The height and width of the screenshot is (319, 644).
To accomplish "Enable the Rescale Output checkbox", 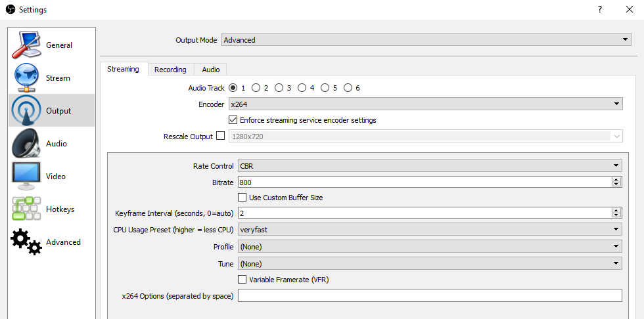I will [x=220, y=137].
